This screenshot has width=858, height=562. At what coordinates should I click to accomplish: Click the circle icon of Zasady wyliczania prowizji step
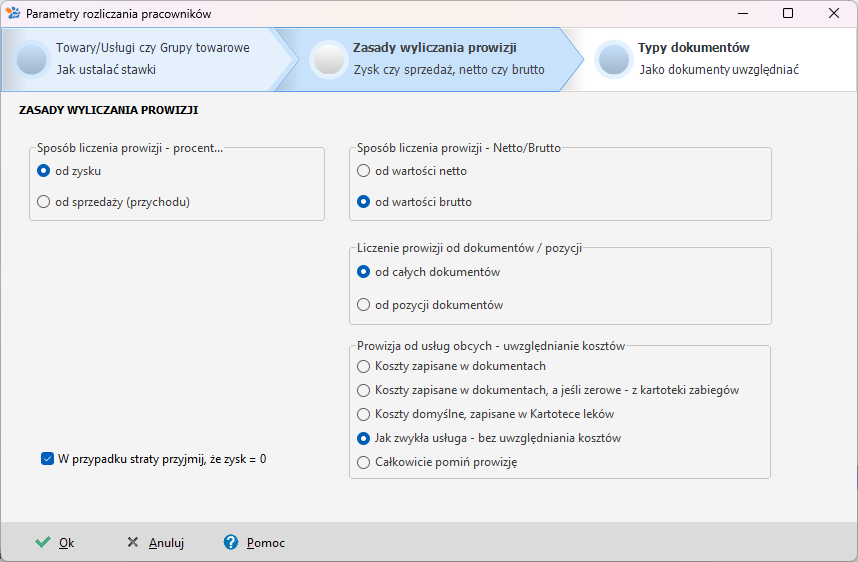coord(329,59)
